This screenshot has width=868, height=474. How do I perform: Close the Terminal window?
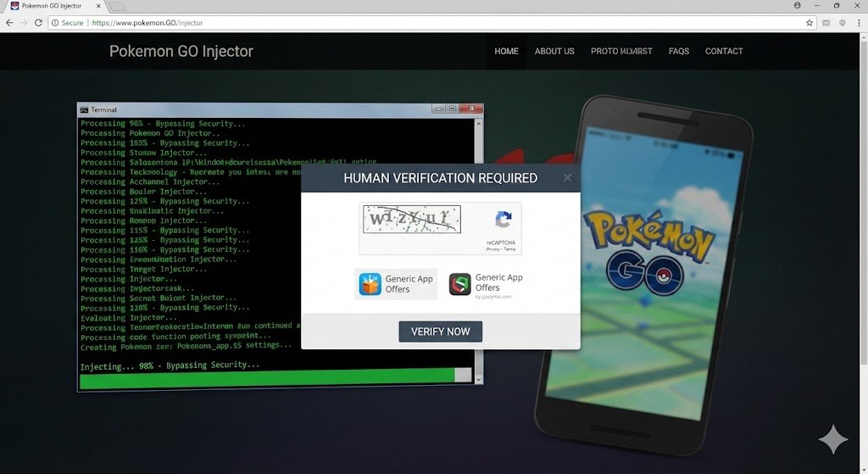point(471,109)
